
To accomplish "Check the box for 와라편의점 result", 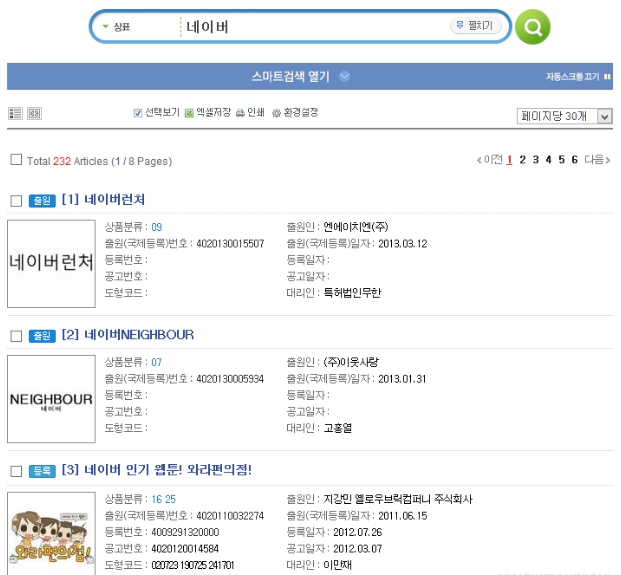I will click(x=16, y=471).
